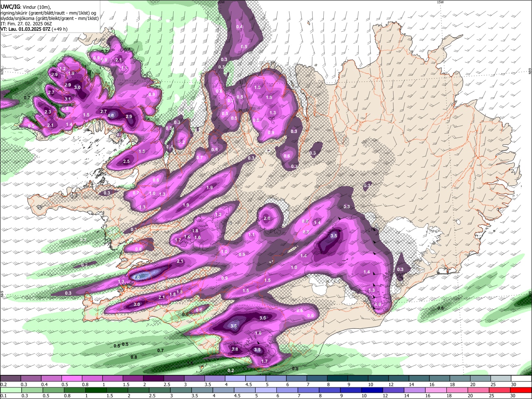Click the 0.1 label in the rain legend
Screen dimensions: 532x399
pos(2,395)
